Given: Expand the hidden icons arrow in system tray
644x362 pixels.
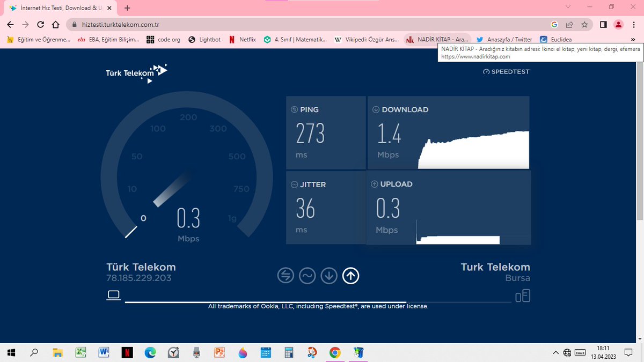Looking at the screenshot, I should (x=556, y=352).
